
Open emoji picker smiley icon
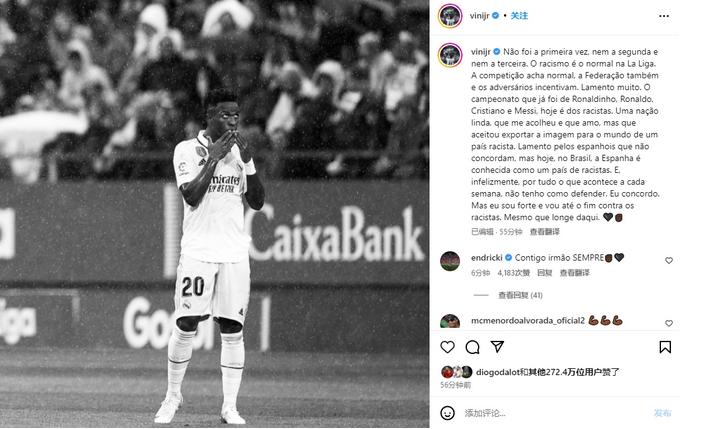447,413
